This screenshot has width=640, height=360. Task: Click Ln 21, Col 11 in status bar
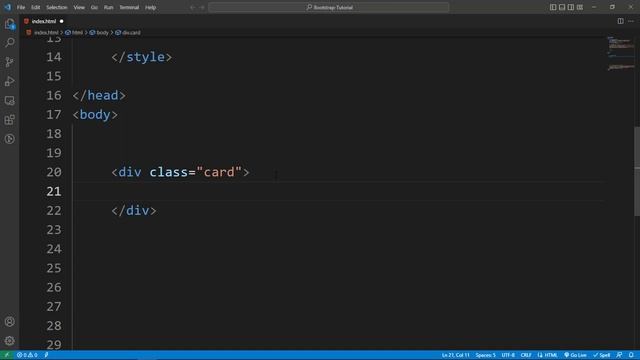coord(456,355)
